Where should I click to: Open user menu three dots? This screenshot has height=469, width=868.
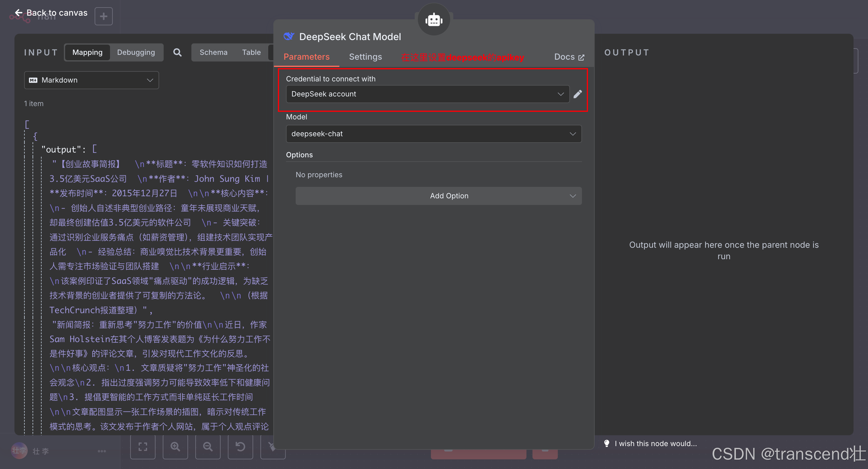[x=102, y=451]
